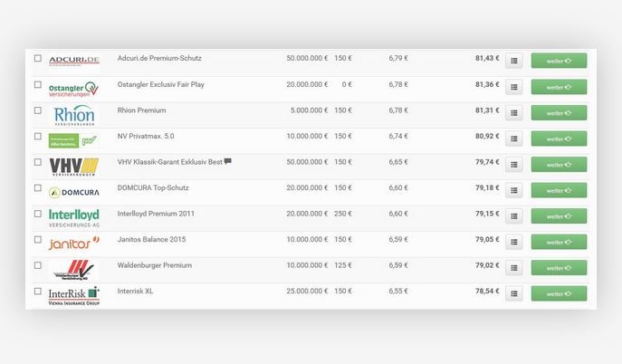The width and height of the screenshot is (622, 364).
Task: Click the Interlloyd logo
Action: pyautogui.click(x=73, y=218)
